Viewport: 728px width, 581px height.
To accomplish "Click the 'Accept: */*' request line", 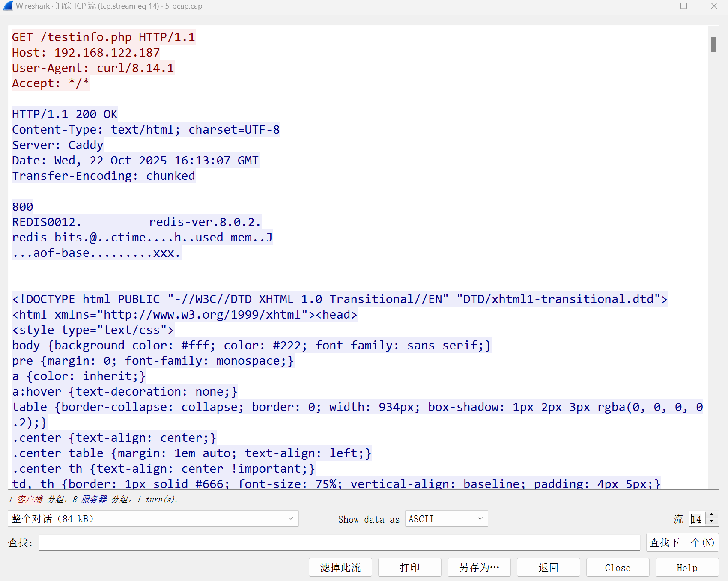I will point(51,83).
